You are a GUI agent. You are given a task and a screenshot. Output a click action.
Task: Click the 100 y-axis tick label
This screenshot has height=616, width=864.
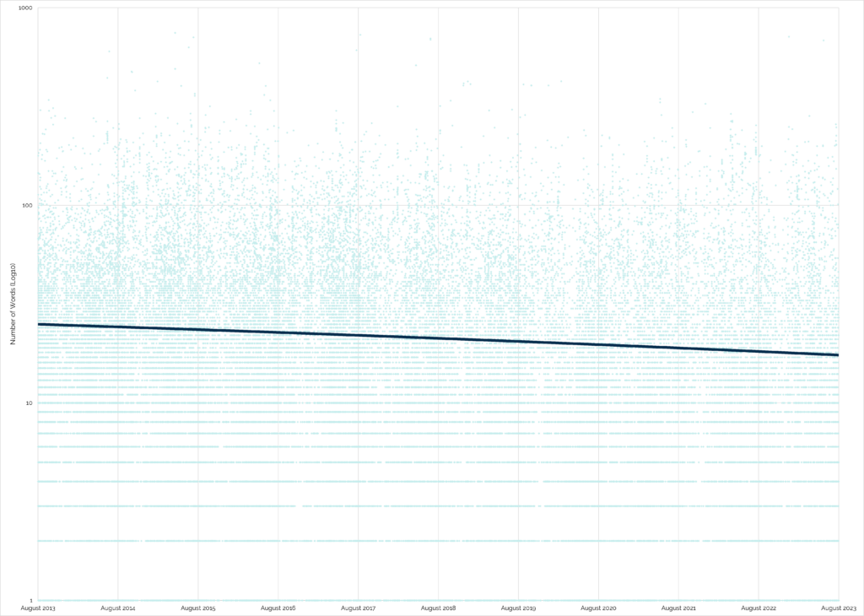(26, 204)
